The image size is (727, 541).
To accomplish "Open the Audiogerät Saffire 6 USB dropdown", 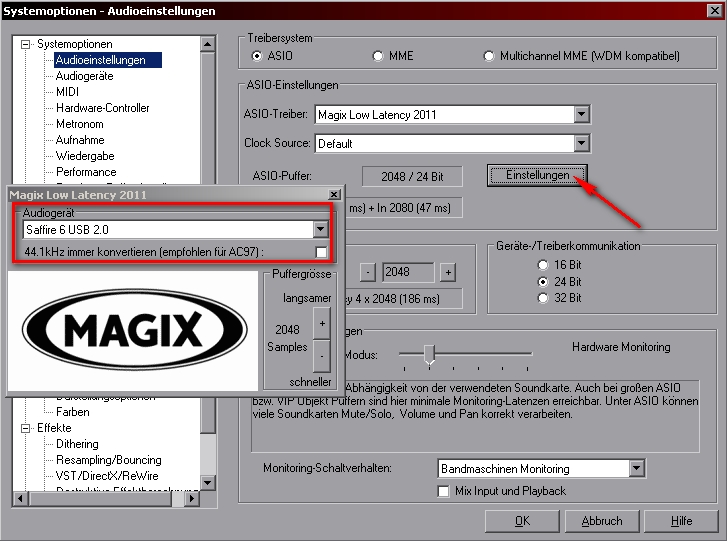I will click(x=320, y=229).
